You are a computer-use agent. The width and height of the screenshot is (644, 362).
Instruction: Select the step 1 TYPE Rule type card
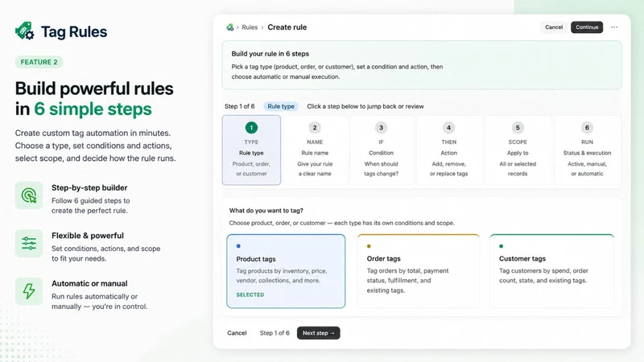pos(251,150)
